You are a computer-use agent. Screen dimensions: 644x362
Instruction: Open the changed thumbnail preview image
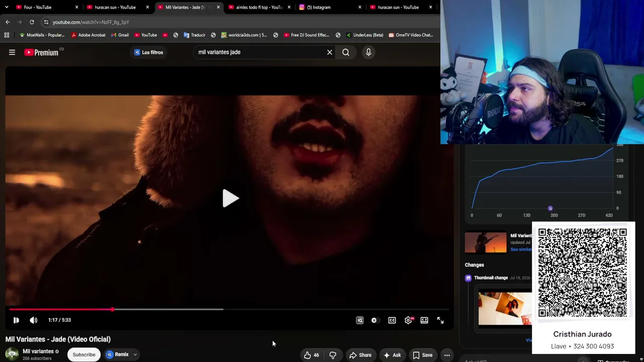click(x=505, y=309)
